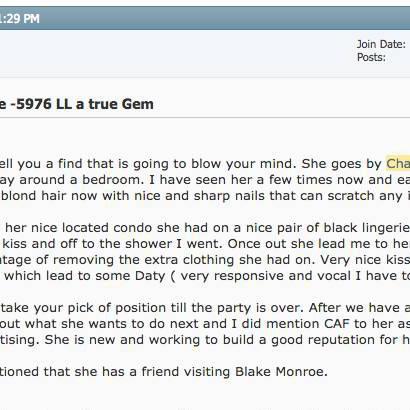Click the name 'Blake Monroe' in the last line
Viewport: 410px width, 410px height.
pos(281,371)
